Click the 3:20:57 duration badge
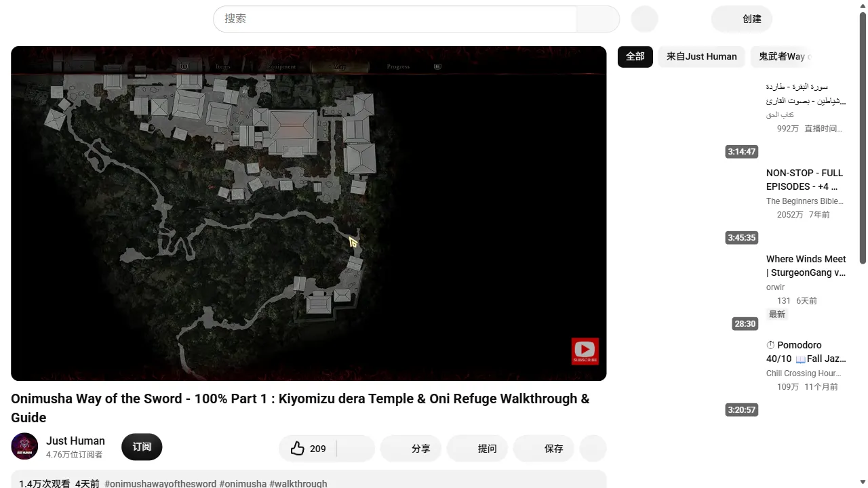 [742, 410]
